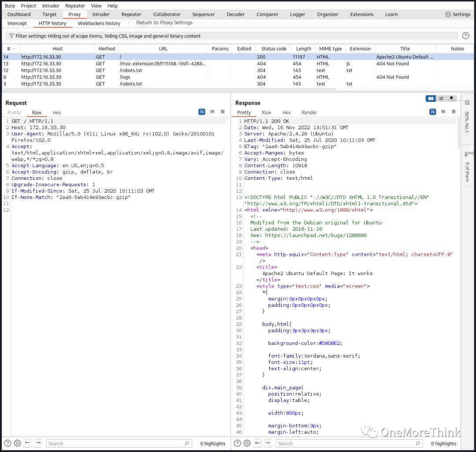Switch to the Comparer tab
476x452 pixels.
267,14
